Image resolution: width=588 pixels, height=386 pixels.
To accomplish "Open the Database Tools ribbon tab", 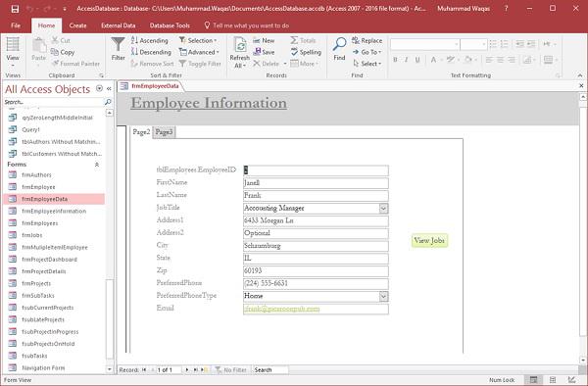I will [x=170, y=25].
